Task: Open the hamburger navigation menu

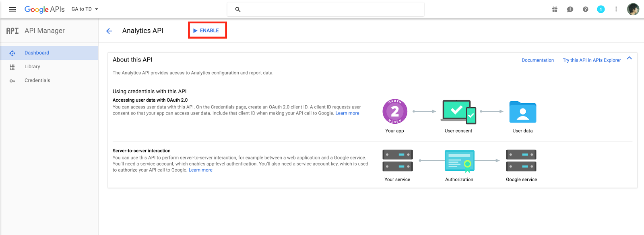Action: click(12, 9)
